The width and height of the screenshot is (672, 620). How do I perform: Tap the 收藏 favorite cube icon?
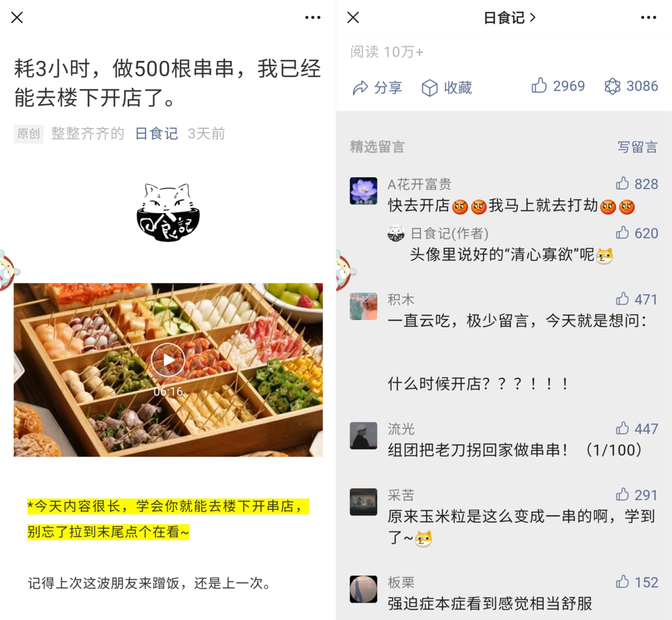point(429,88)
